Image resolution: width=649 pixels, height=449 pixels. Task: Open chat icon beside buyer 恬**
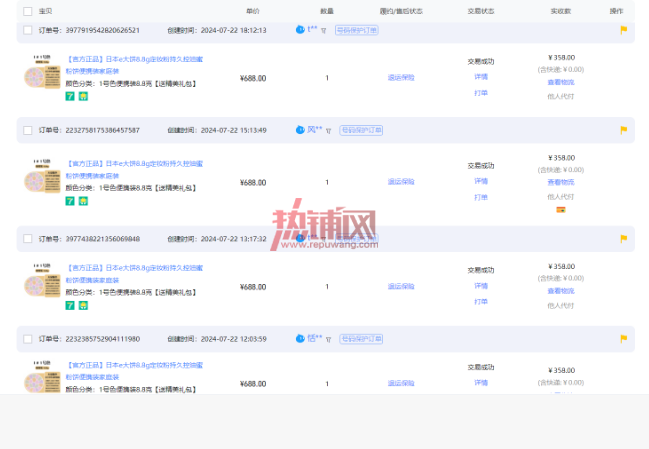click(300, 339)
